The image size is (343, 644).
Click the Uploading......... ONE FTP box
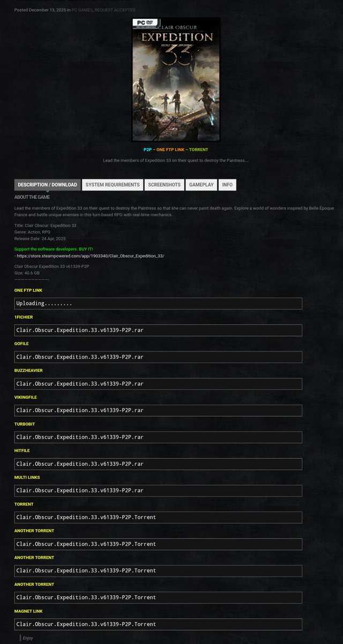pos(158,303)
